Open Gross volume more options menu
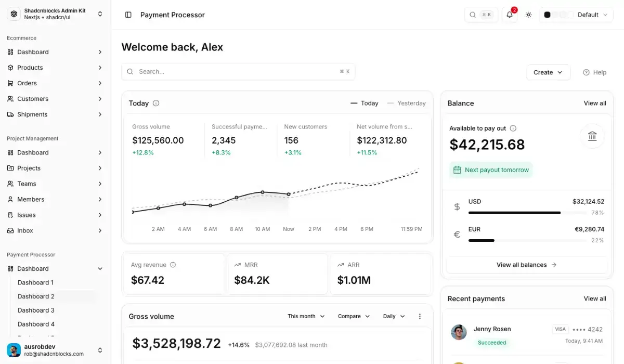Image resolution: width=624 pixels, height=364 pixels. click(x=420, y=316)
